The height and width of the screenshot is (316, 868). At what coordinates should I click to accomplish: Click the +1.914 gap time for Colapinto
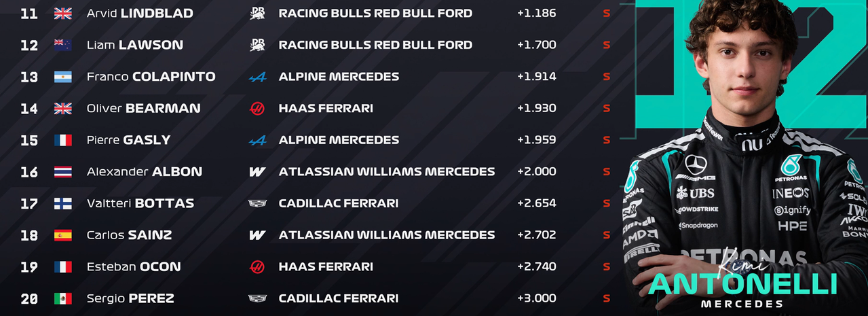click(x=536, y=77)
